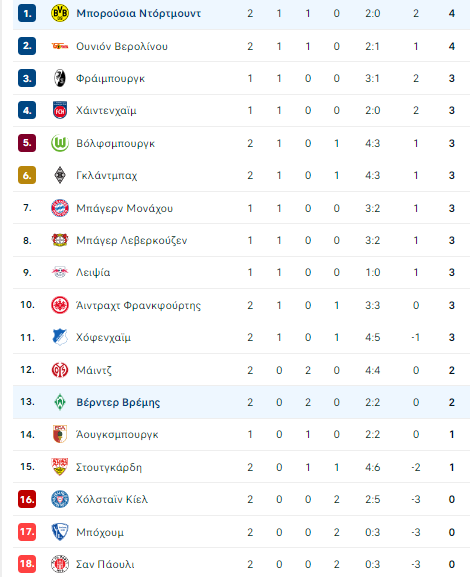Open the Βέρντερ Βρέμης team link
470x577 pixels.
[x=118, y=402]
